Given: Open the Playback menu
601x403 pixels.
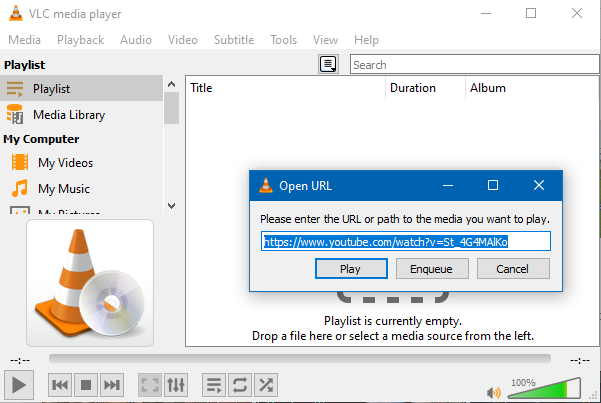Looking at the screenshot, I should pyautogui.click(x=80, y=40).
